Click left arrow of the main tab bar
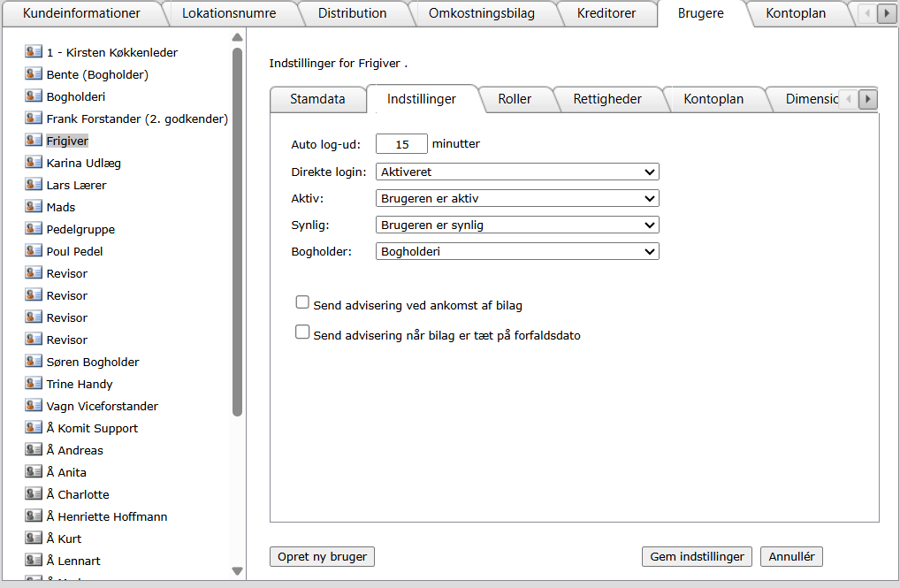This screenshot has width=900, height=588. [x=867, y=13]
